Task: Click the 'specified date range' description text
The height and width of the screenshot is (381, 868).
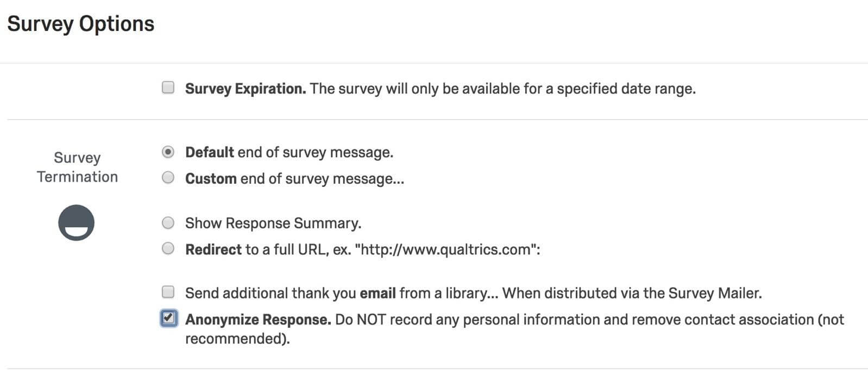Action: (626, 89)
